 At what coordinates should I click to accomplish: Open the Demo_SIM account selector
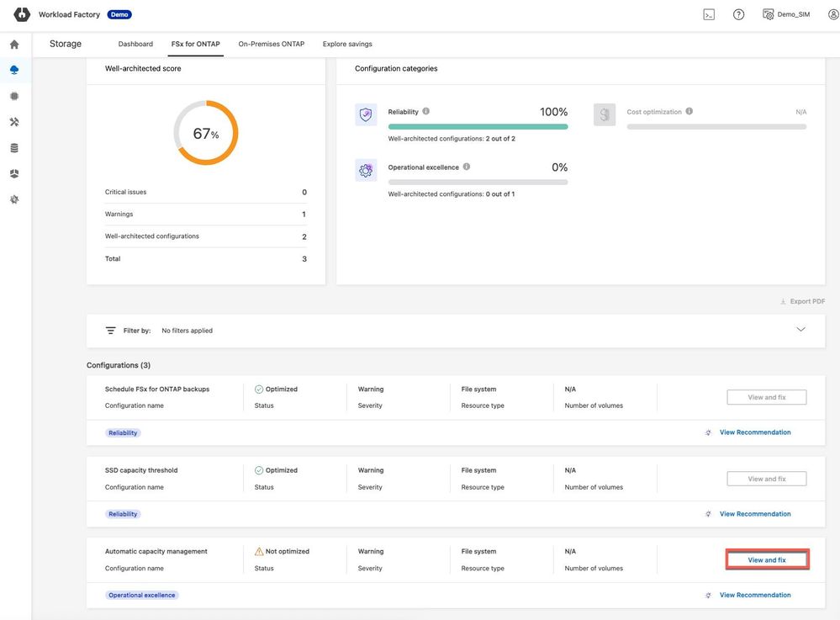coord(786,14)
